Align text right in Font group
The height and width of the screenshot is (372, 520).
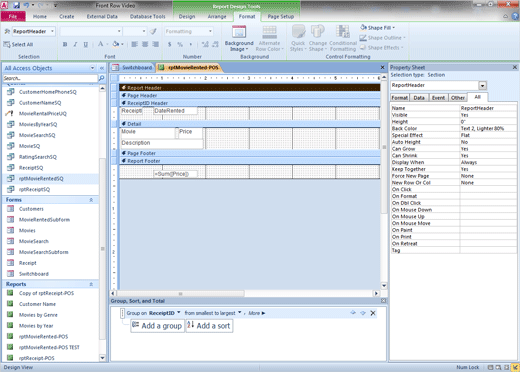156,44
